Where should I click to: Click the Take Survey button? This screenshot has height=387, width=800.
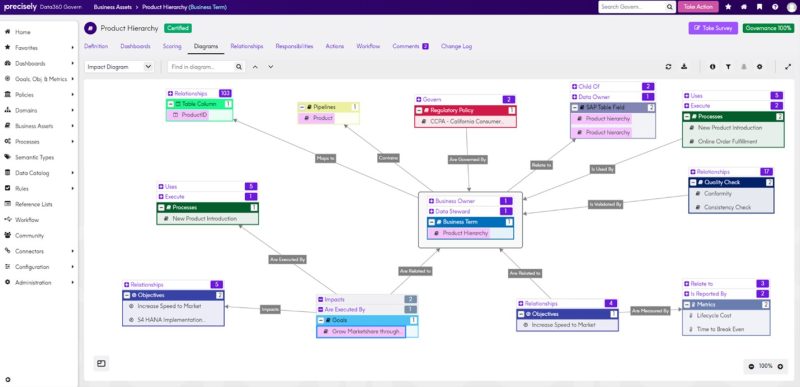pos(713,28)
